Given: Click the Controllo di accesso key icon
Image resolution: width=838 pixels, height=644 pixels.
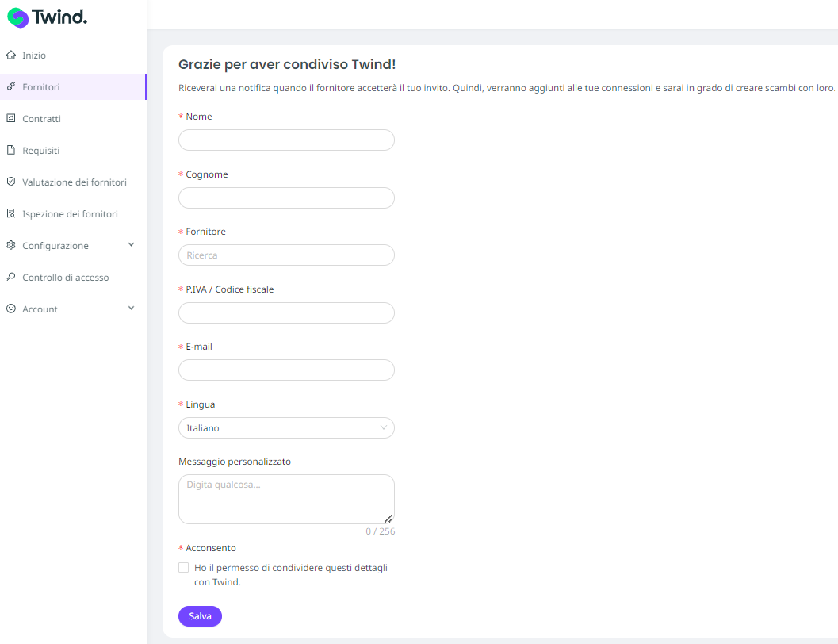Looking at the screenshot, I should point(10,277).
